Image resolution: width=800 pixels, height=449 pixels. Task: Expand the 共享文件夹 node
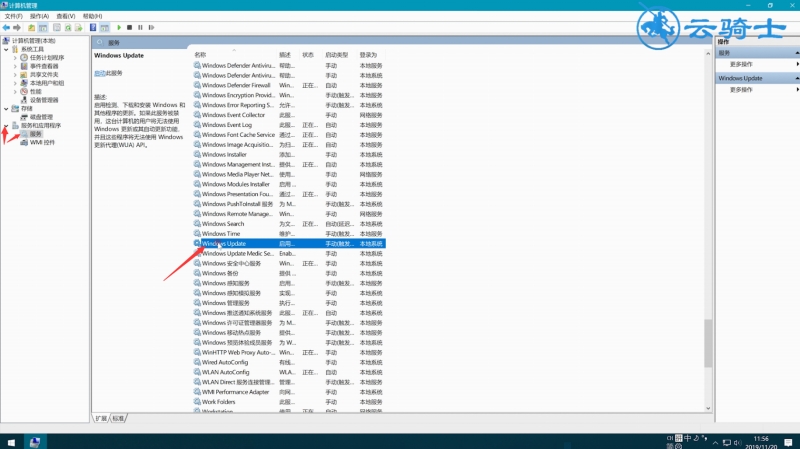coord(15,74)
